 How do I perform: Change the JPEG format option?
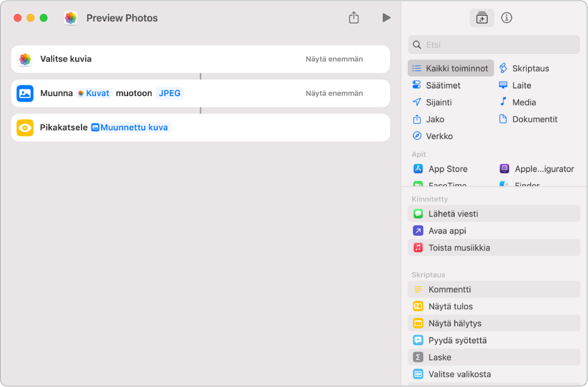[169, 93]
